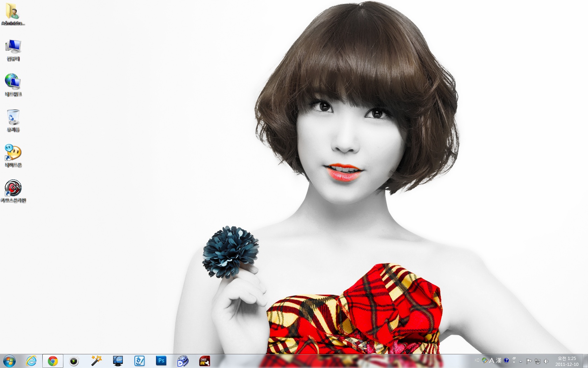Image resolution: width=588 pixels, height=368 pixels.
Task: Click the volume speaker tray icon
Action: (546, 361)
